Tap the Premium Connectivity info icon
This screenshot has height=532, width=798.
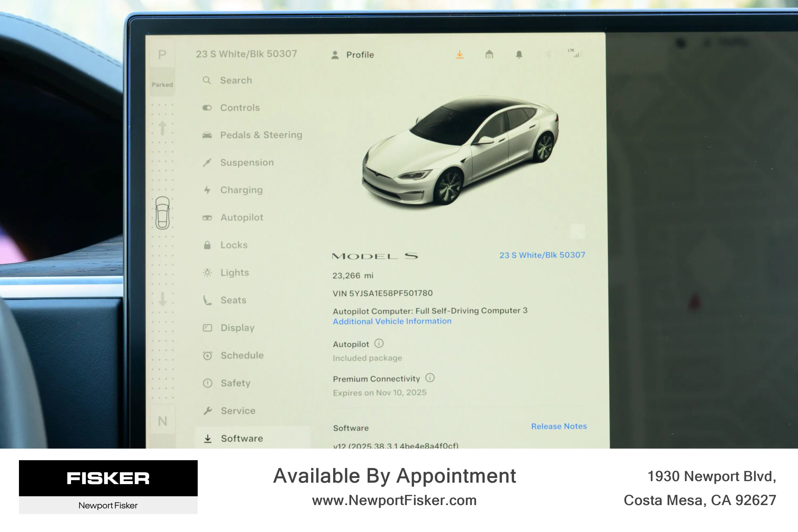[430, 378]
